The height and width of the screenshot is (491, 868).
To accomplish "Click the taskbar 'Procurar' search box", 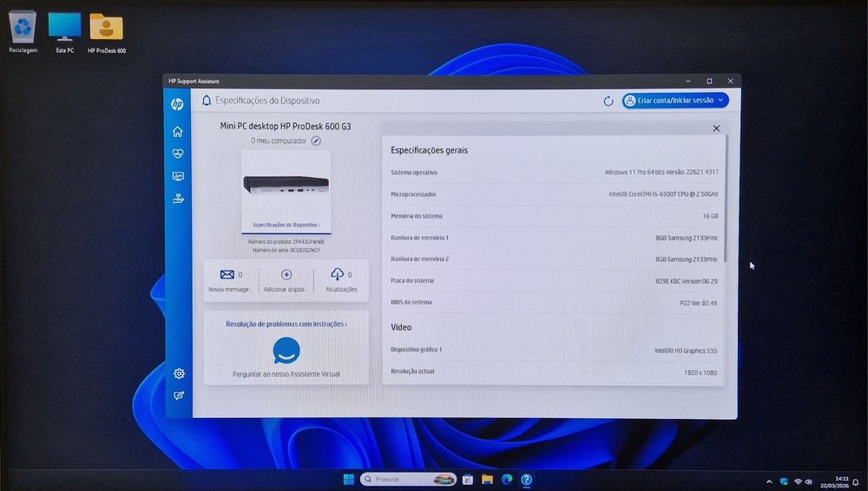I will point(408,480).
